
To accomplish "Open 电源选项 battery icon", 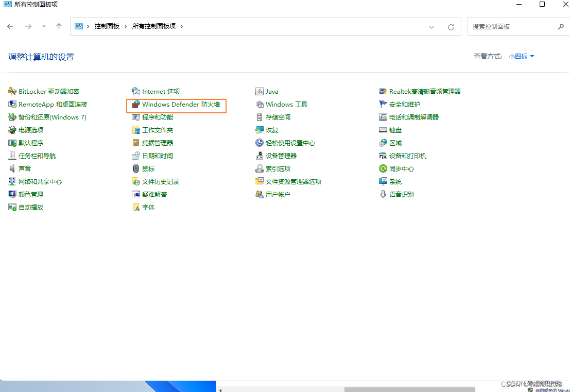I will 12,130.
